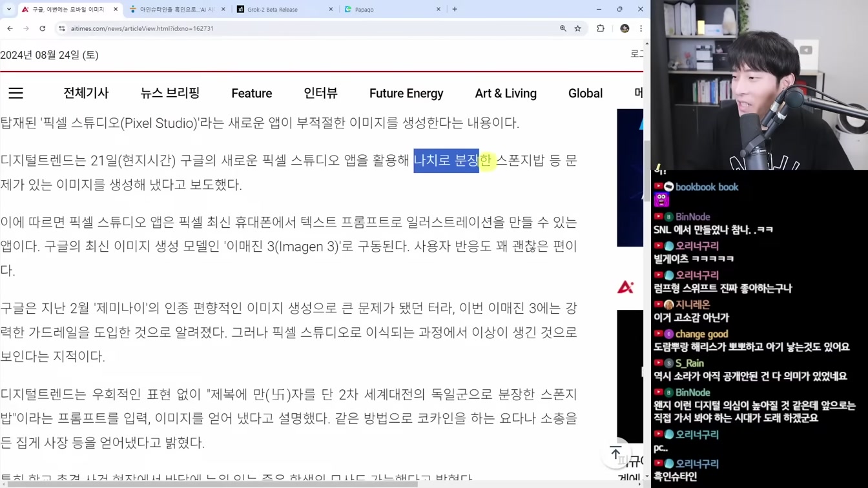Click chat username change good
Screen dimensions: 868x488
701,334
